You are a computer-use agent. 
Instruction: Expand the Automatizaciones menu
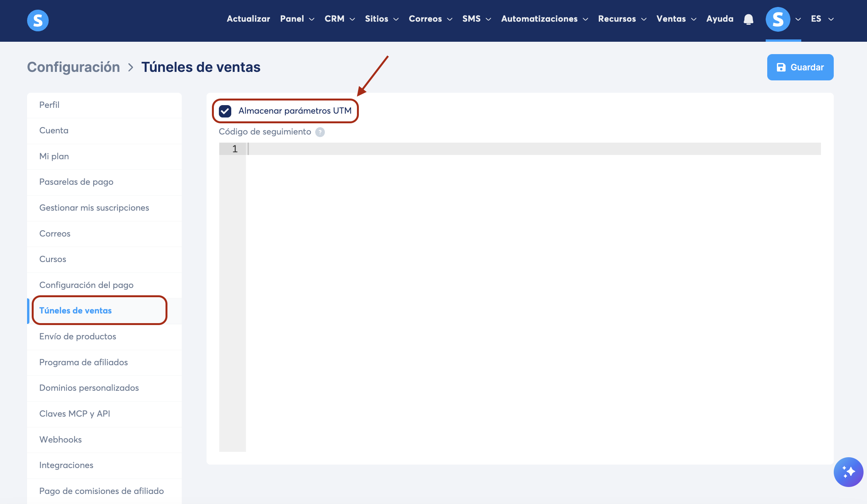coord(544,19)
